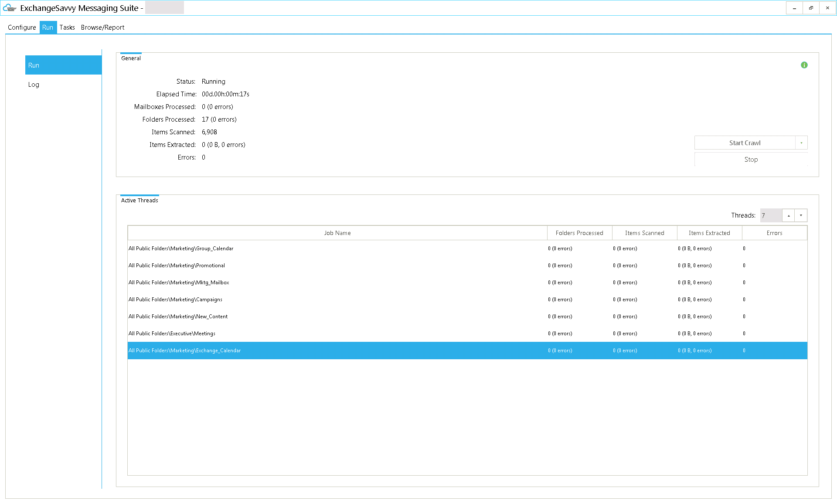Select the Marketing\New_Content thread row

(x=467, y=317)
